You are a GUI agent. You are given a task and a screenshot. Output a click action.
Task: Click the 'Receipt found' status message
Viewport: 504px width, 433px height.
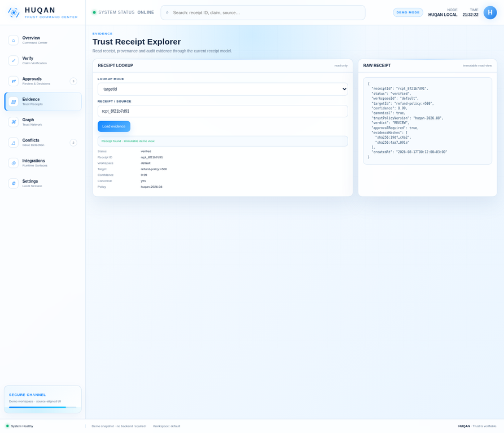[x=222, y=141]
